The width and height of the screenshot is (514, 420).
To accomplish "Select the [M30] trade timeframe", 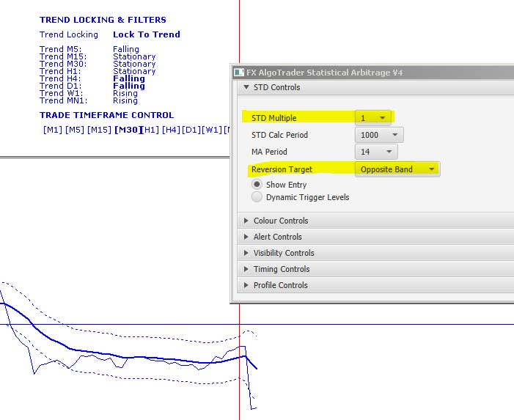I will click(127, 130).
